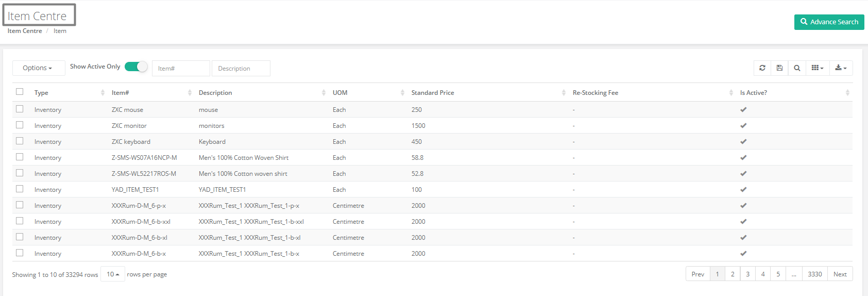Expand the rows per page selector
868x296 pixels.
pos(113,274)
